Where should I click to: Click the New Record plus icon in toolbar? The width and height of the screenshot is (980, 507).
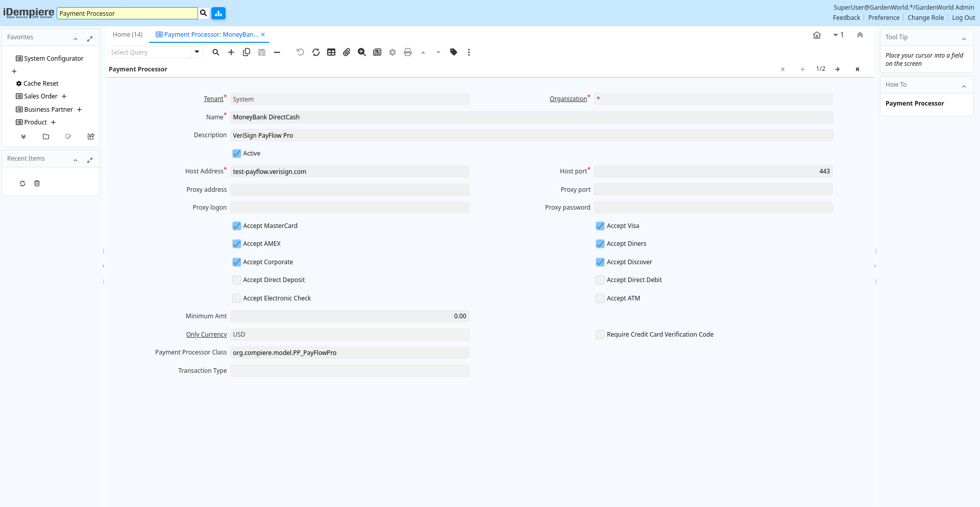pos(231,52)
